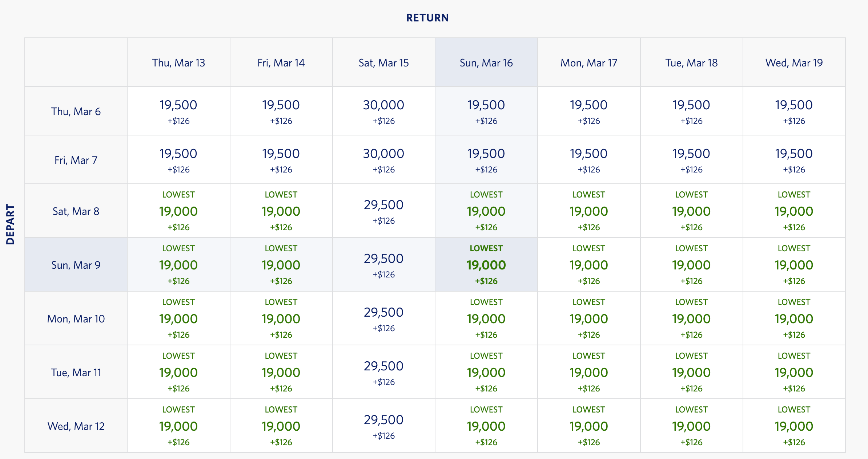Select Mon, Mar 10 depart, Sun, Mar 16 return fare
Screen dimensions: 868x459
(x=486, y=318)
